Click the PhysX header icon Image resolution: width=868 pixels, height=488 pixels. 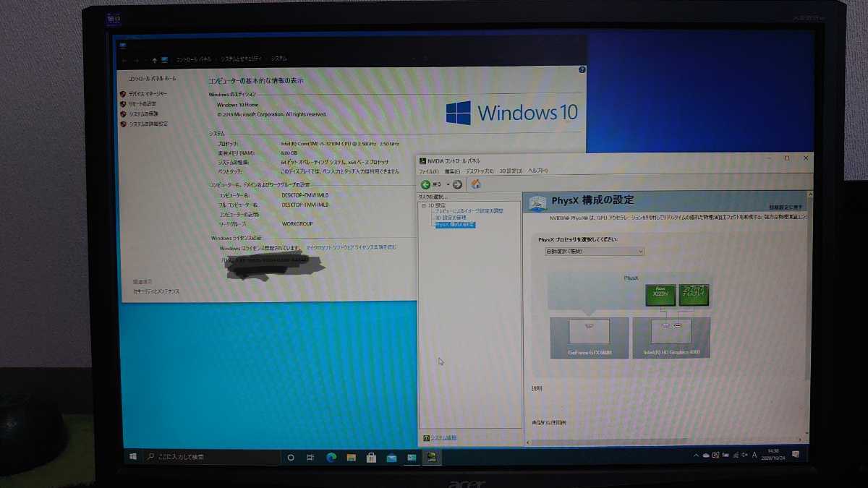(538, 203)
